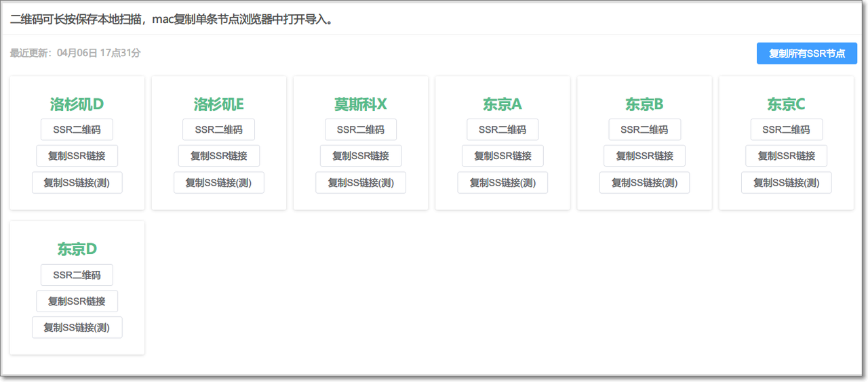This screenshot has width=868, height=382.
Task: Click 复制SS链接(测) under 东京C
Action: (x=786, y=182)
